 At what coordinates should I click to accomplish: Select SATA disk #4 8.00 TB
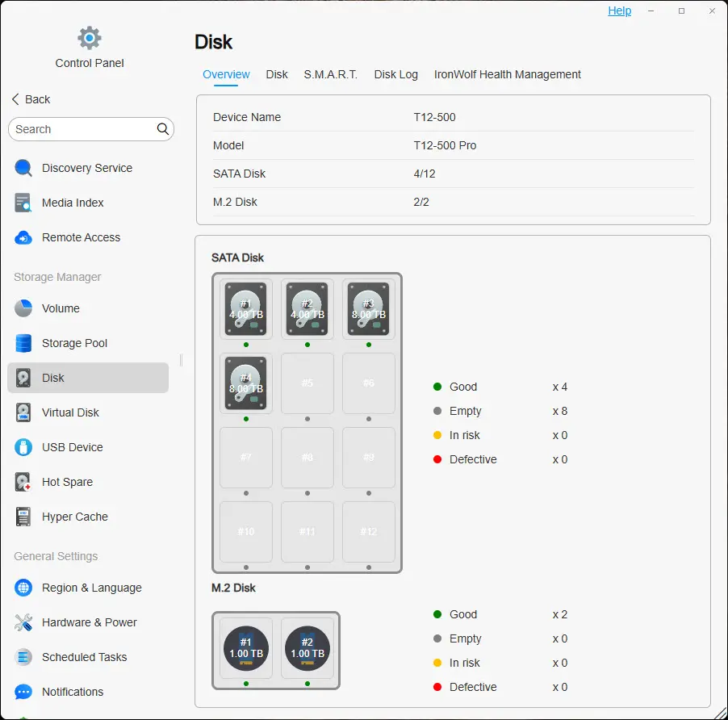246,383
